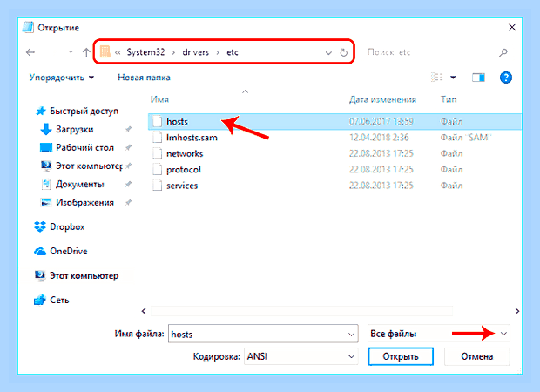
Task: Expand the Имя файла dropdown arrow
Action: tap(351, 335)
